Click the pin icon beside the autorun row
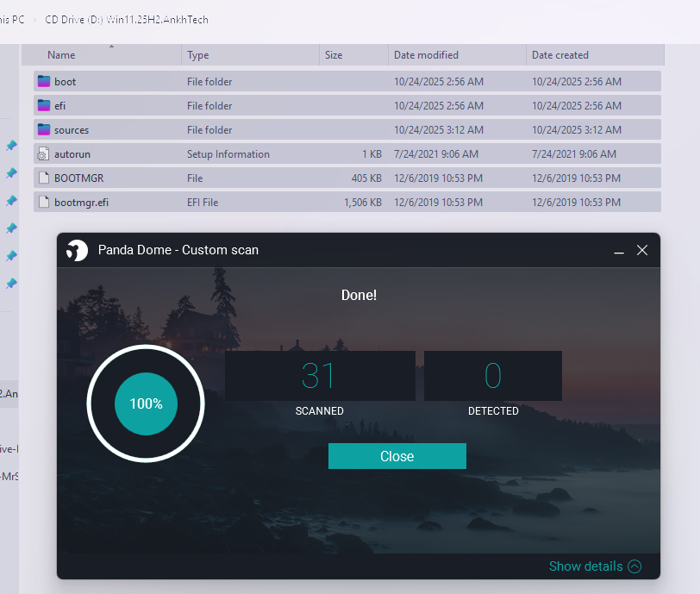Image resolution: width=700 pixels, height=594 pixels. point(11,146)
